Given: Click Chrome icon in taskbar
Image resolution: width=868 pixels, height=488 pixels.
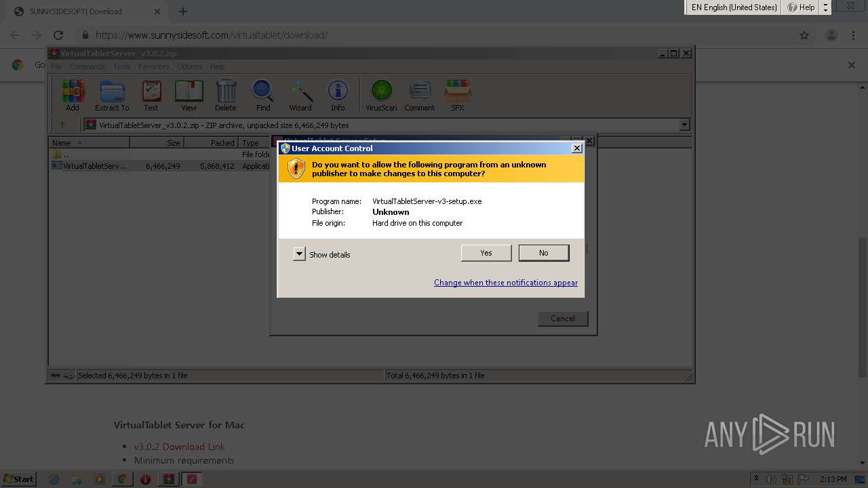Looking at the screenshot, I should (x=122, y=479).
